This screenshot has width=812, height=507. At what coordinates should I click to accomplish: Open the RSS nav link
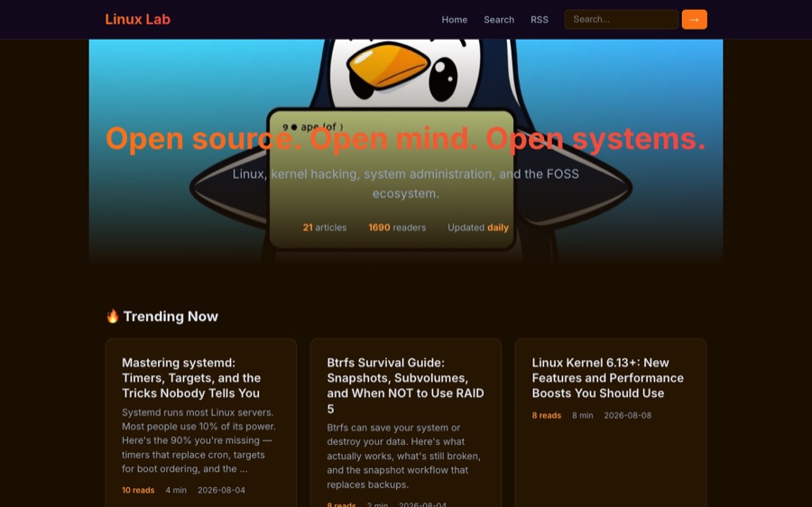[540, 20]
